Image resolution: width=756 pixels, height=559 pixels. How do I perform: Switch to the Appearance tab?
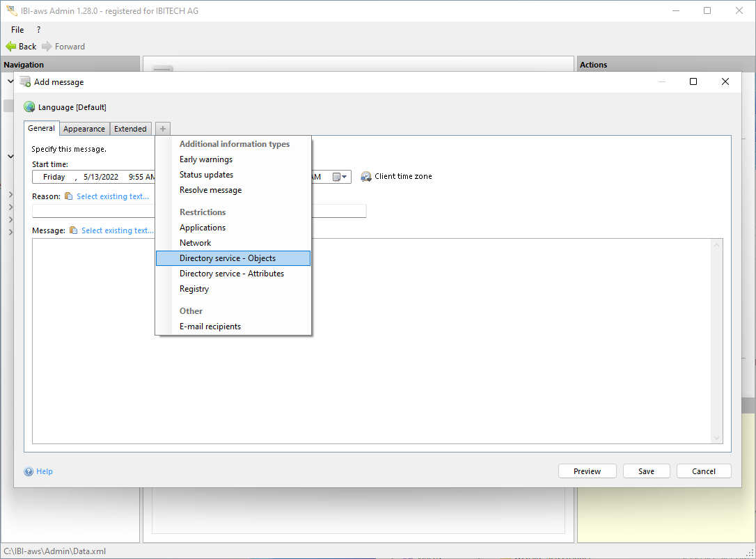click(84, 129)
